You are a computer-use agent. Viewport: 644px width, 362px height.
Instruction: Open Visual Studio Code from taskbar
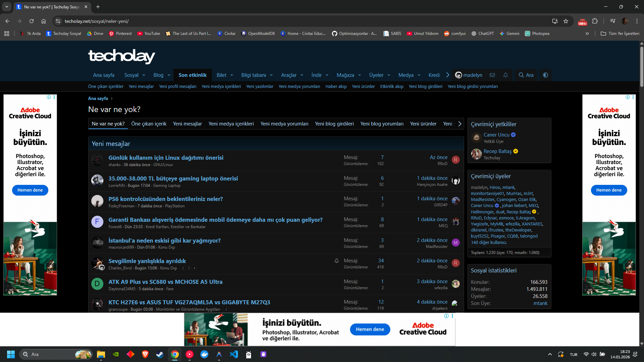(x=234, y=354)
